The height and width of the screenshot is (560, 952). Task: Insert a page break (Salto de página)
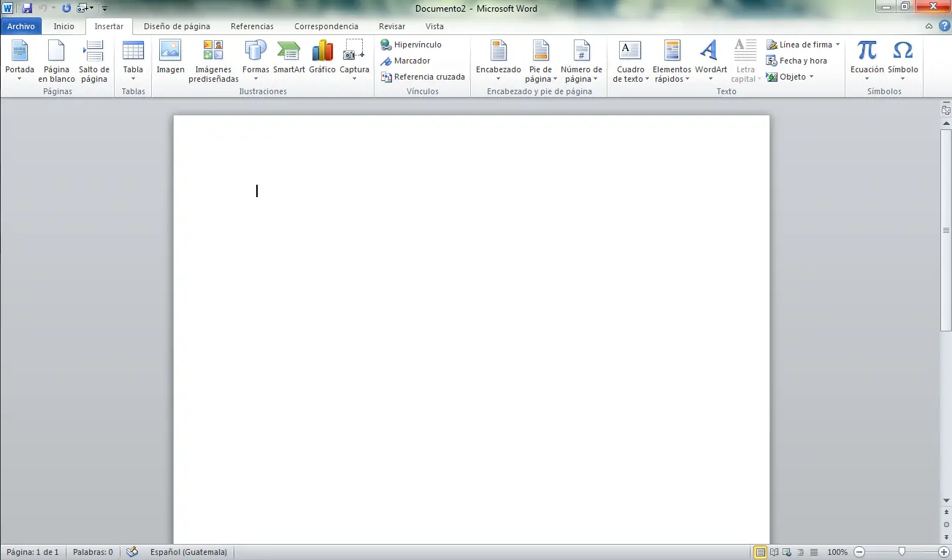click(94, 61)
